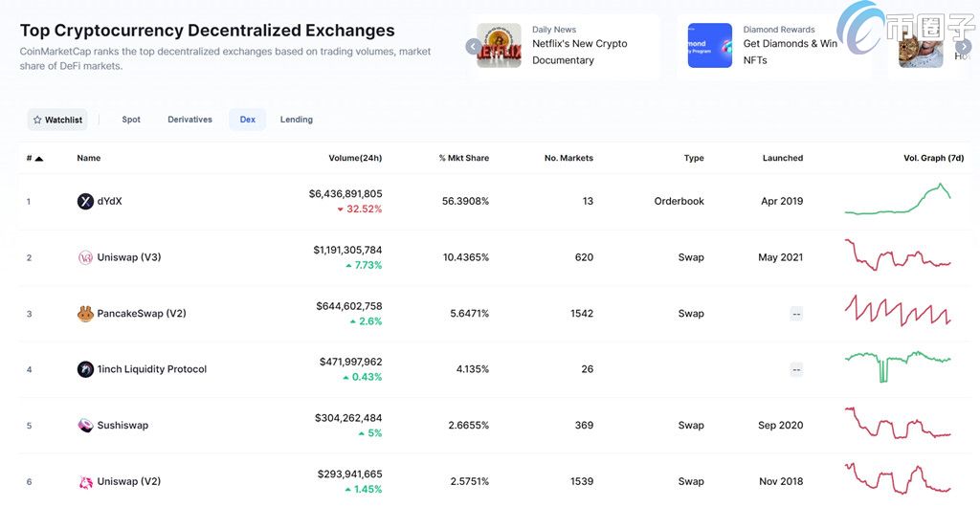980x507 pixels.
Task: Click PancakeSwap volume $644,602,758
Action: pyautogui.click(x=349, y=306)
